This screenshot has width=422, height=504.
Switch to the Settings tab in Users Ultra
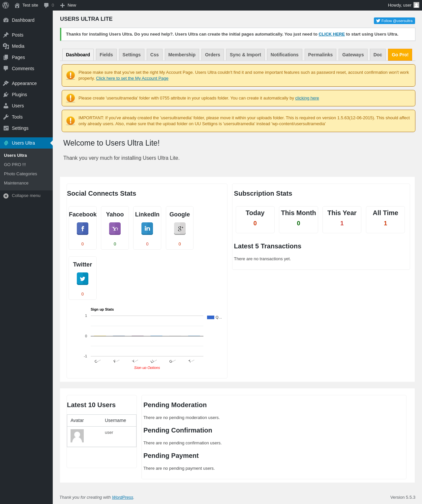[x=132, y=55]
